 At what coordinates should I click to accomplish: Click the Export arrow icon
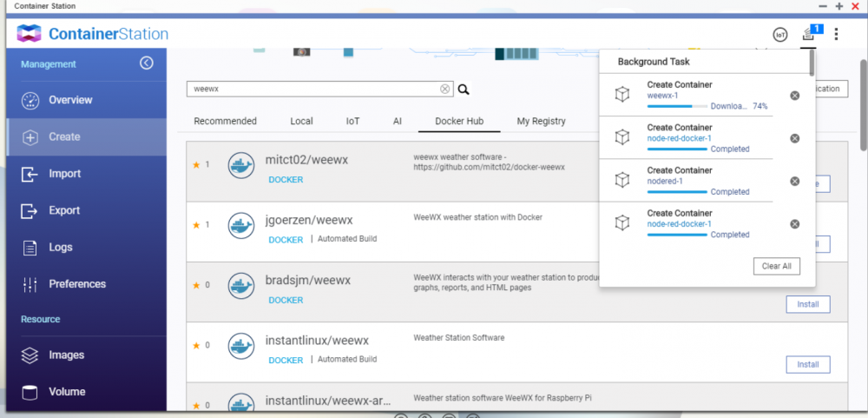[30, 211]
